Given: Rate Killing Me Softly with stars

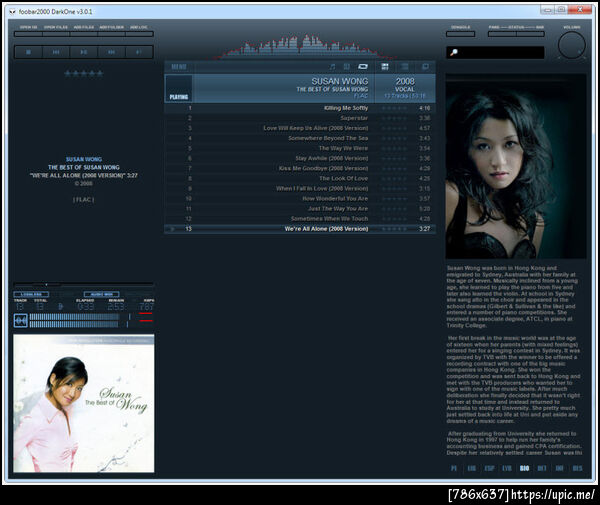Looking at the screenshot, I should (394, 108).
